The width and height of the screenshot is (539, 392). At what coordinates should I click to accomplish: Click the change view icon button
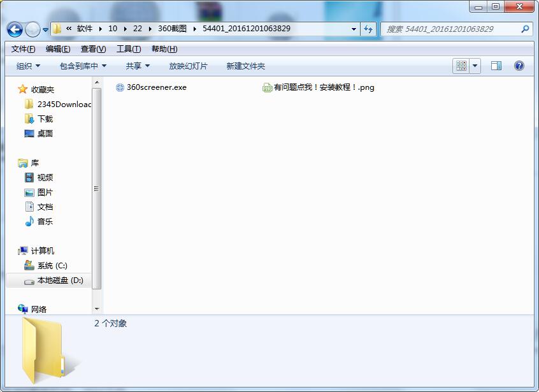click(x=461, y=66)
